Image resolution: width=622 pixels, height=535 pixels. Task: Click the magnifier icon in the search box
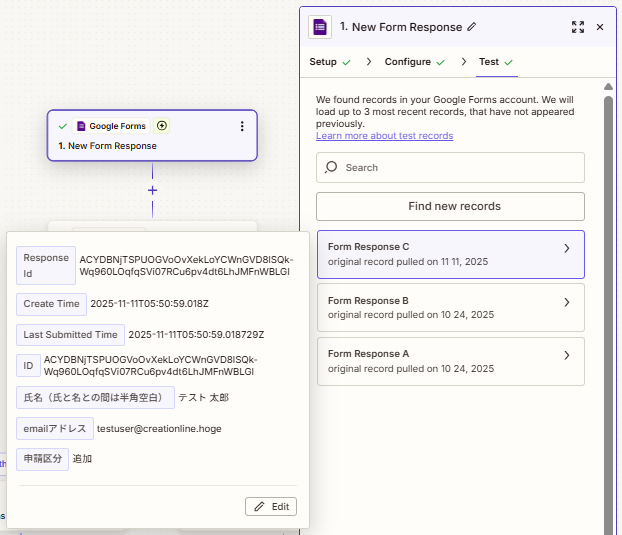(332, 168)
